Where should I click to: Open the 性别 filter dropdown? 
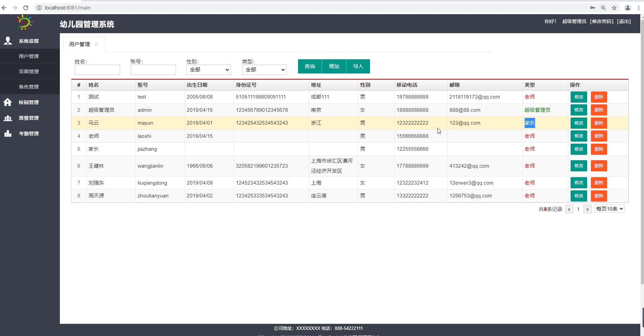pos(208,70)
